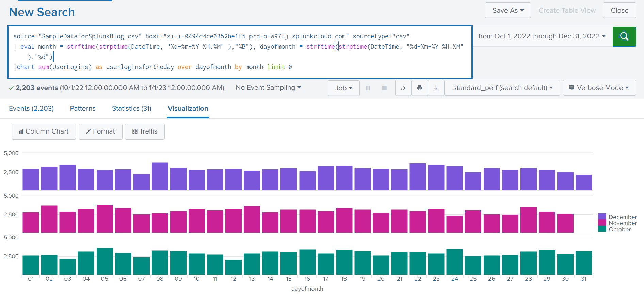Screen dimensions: 644x295
Task: Click the x-axis label 01
Action: (x=31, y=279)
